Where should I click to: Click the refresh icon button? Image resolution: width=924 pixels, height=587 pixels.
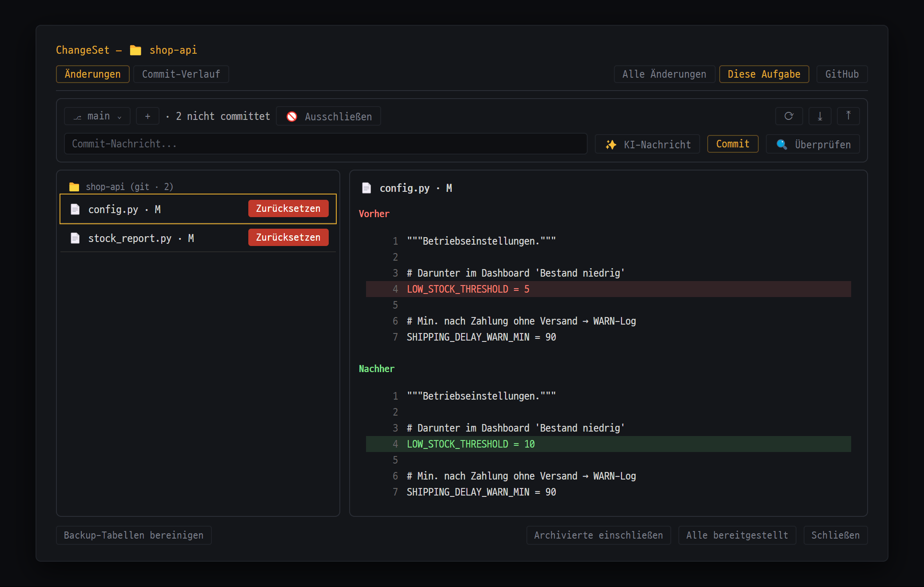[789, 116]
